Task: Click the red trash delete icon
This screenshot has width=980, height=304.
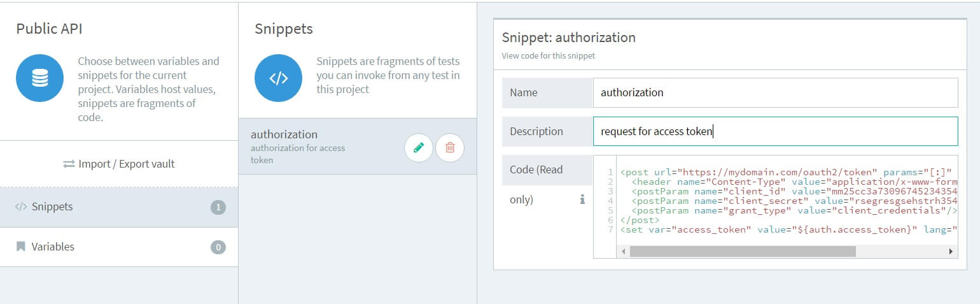Action: coord(450,148)
